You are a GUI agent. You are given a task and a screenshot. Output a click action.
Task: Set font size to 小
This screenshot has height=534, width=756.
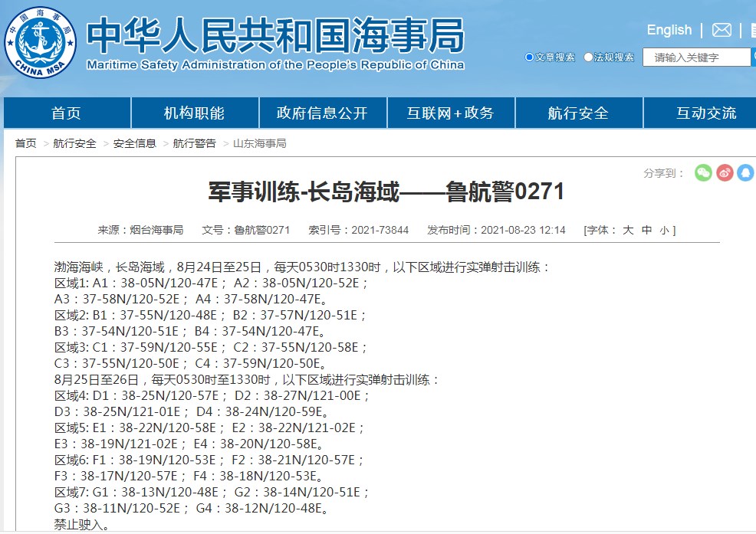click(665, 230)
